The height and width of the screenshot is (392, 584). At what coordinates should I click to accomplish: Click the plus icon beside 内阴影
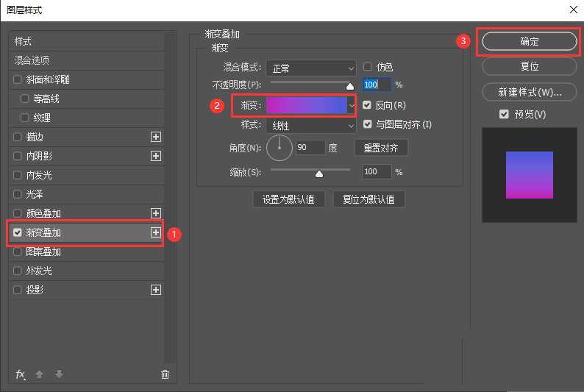[x=156, y=156]
